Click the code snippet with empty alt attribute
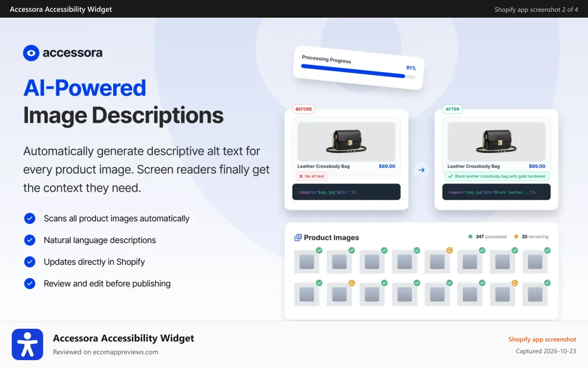This screenshot has width=588, height=368. click(346, 192)
